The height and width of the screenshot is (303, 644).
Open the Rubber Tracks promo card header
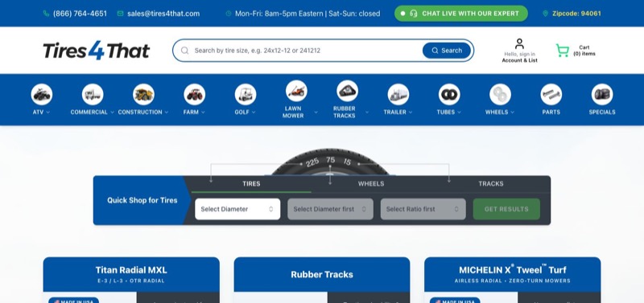(321, 274)
